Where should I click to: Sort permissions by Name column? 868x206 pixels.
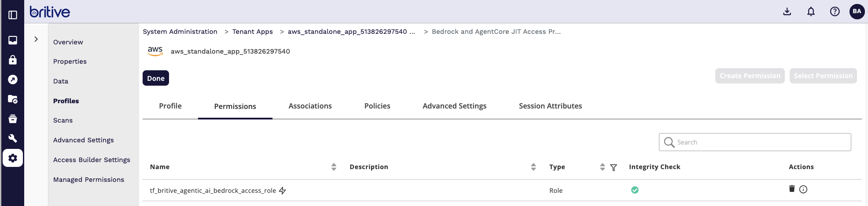pyautogui.click(x=334, y=167)
